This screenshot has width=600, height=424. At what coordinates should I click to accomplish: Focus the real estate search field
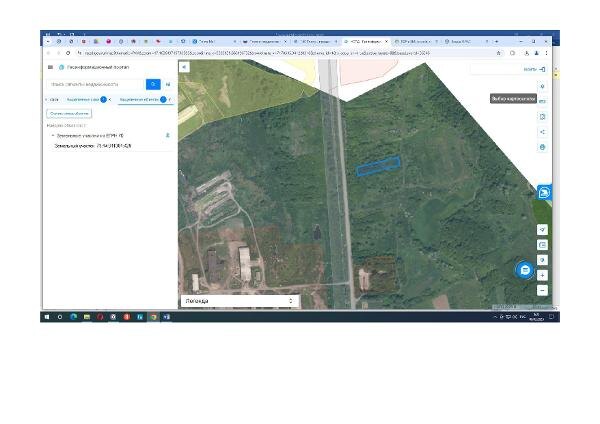tap(96, 84)
